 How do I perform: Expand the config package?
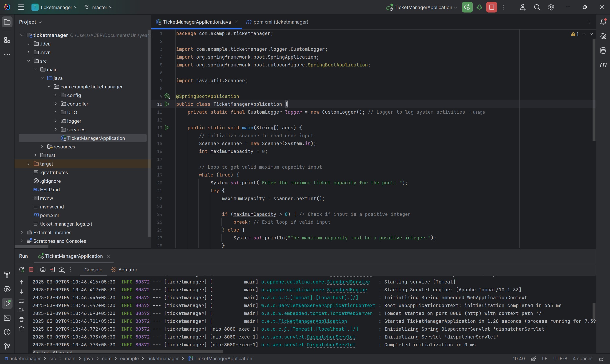[x=56, y=95]
